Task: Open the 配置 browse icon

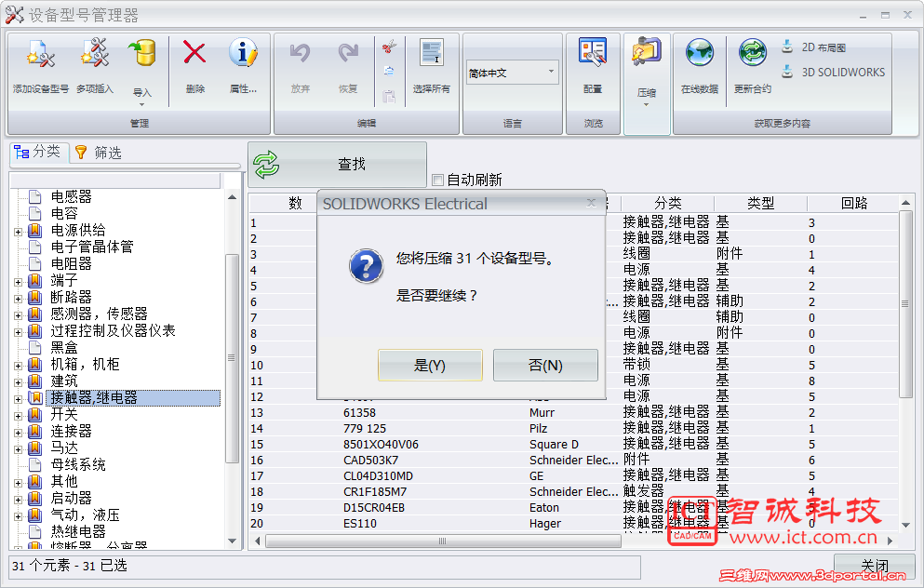Action: pos(592,52)
